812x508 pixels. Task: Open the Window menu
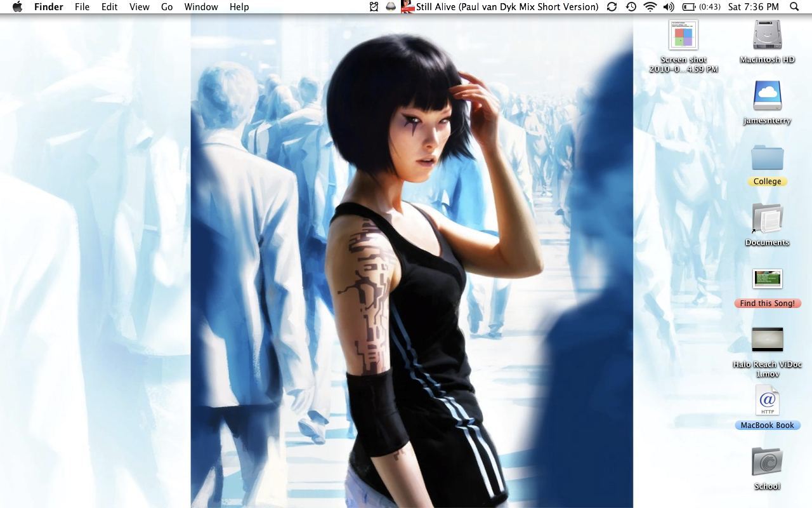pyautogui.click(x=201, y=7)
